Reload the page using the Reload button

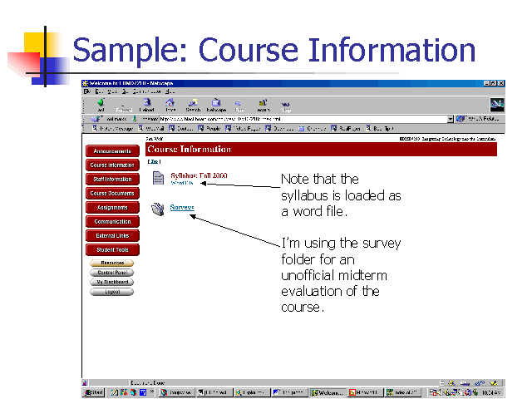(x=146, y=106)
